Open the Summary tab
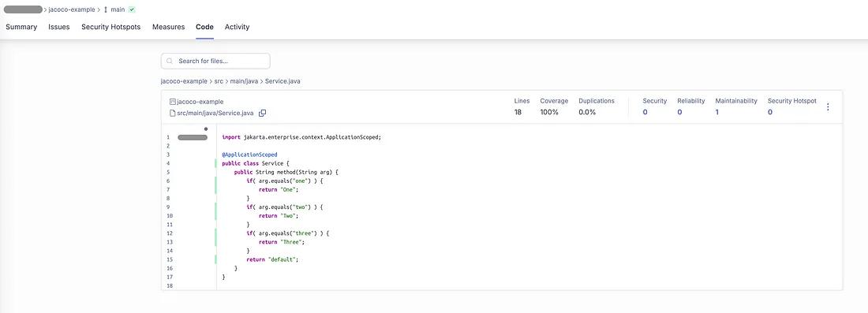The image size is (868, 313). pyautogui.click(x=21, y=27)
